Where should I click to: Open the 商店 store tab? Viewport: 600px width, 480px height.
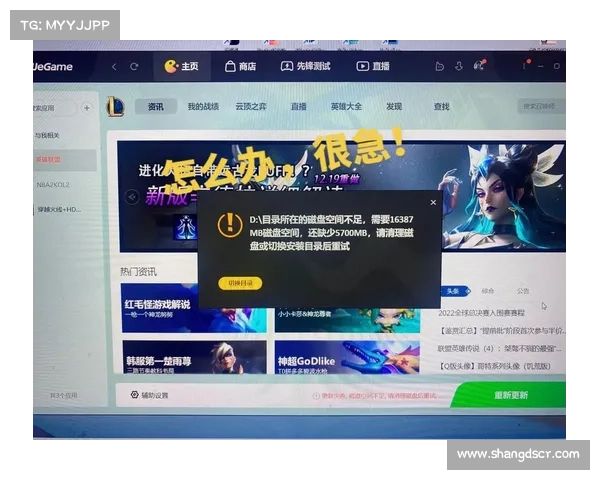click(240, 66)
